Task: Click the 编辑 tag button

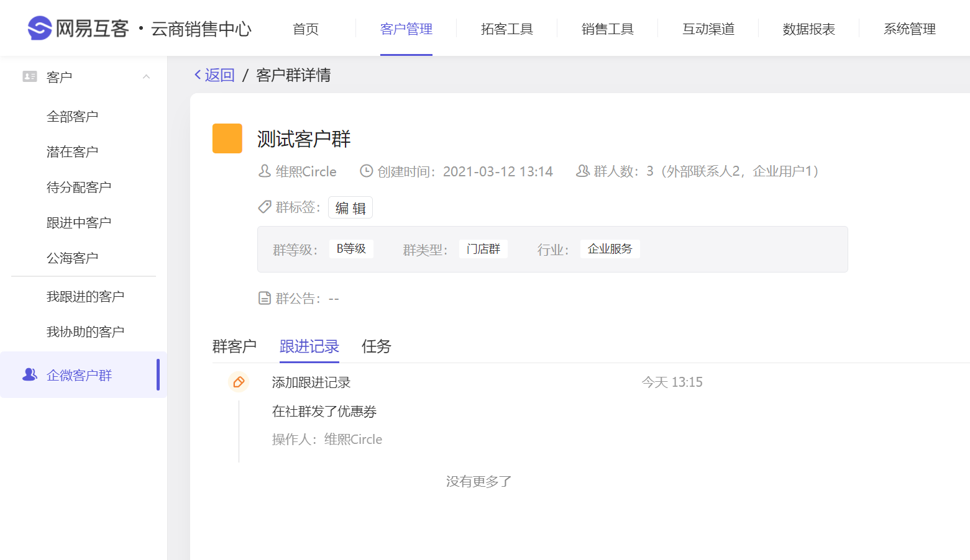Action: click(350, 208)
